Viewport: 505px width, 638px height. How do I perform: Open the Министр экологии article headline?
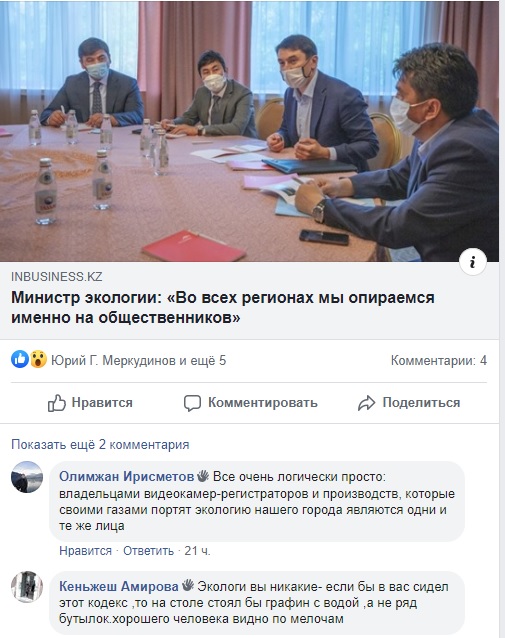(x=223, y=307)
